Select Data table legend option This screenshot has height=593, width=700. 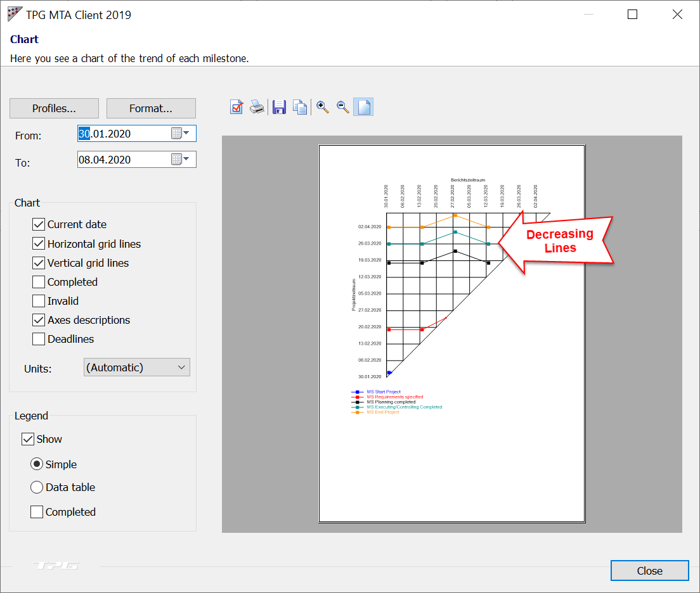pyautogui.click(x=37, y=487)
